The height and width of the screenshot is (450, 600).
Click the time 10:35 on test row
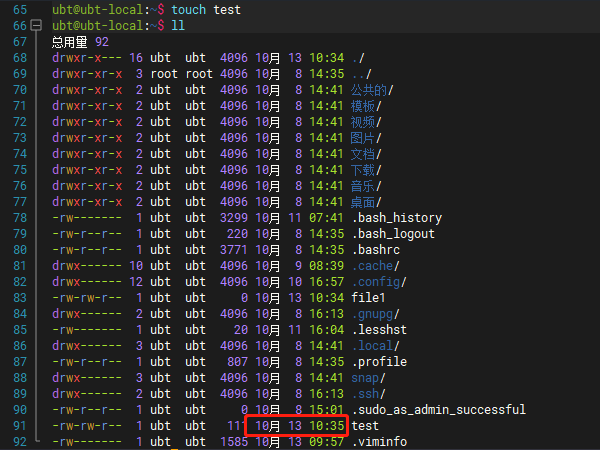326,426
